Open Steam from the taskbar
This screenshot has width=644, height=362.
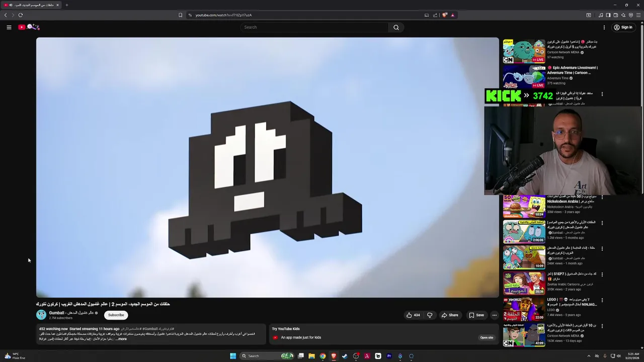point(345,356)
